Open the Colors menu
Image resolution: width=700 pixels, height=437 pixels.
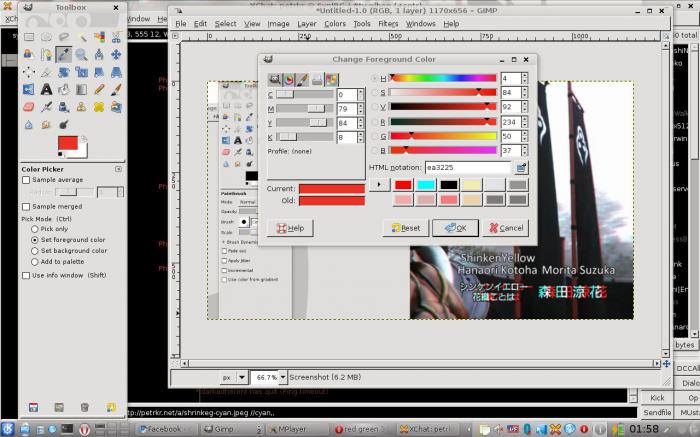click(335, 24)
